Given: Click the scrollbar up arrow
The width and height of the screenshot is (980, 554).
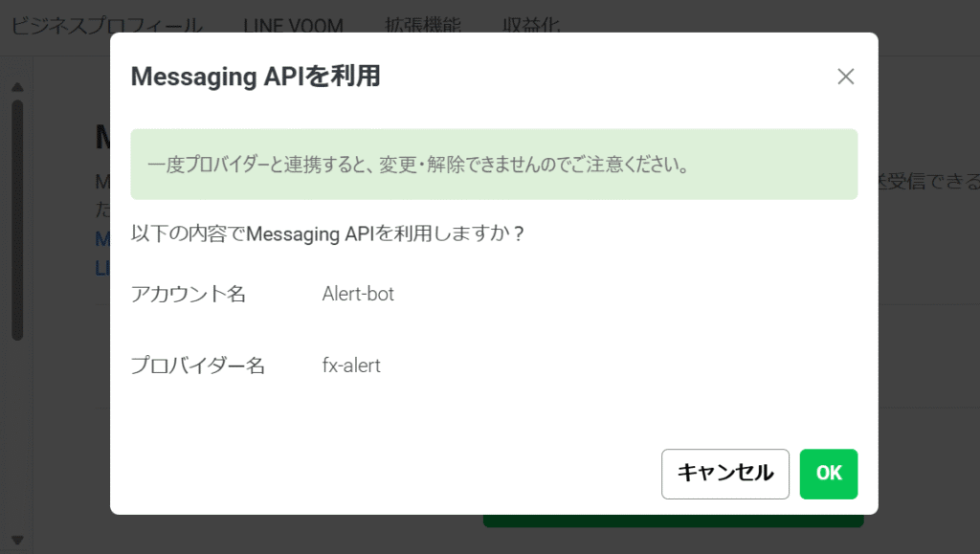Looking at the screenshot, I should tap(17, 87).
